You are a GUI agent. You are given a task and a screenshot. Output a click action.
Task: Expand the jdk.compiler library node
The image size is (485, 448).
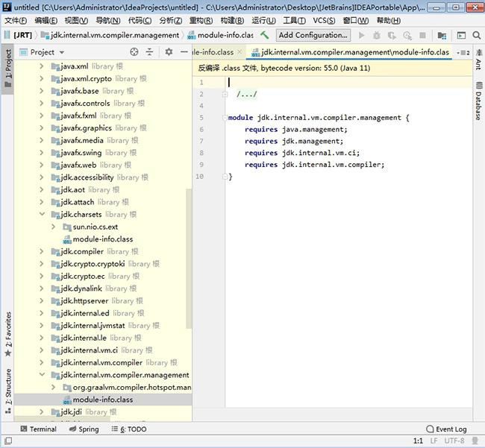click(x=42, y=251)
